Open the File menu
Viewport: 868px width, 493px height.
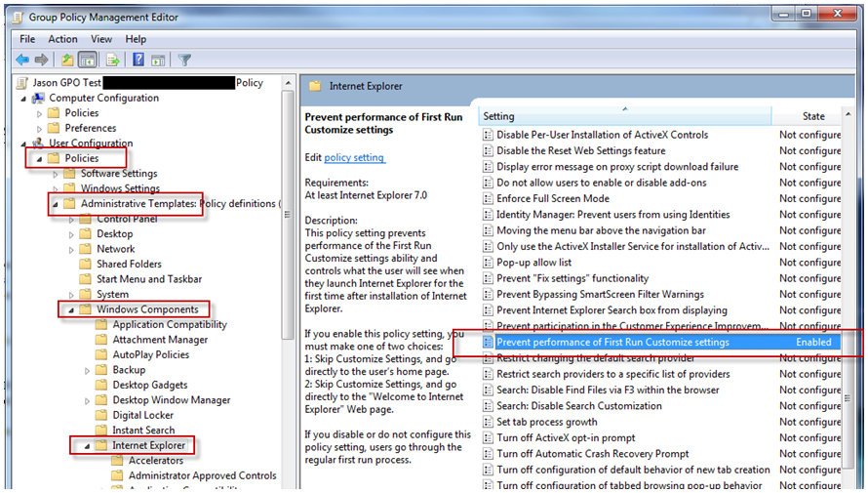(x=27, y=39)
